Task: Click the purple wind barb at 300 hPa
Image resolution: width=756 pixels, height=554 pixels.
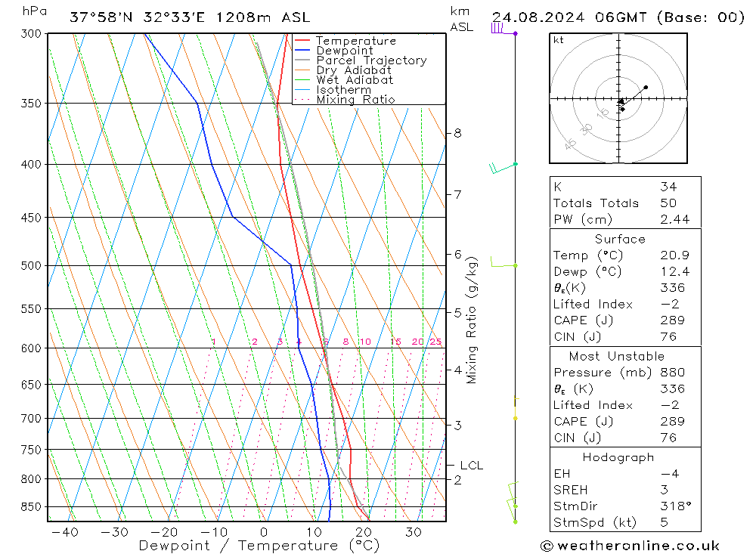Action: (x=499, y=29)
